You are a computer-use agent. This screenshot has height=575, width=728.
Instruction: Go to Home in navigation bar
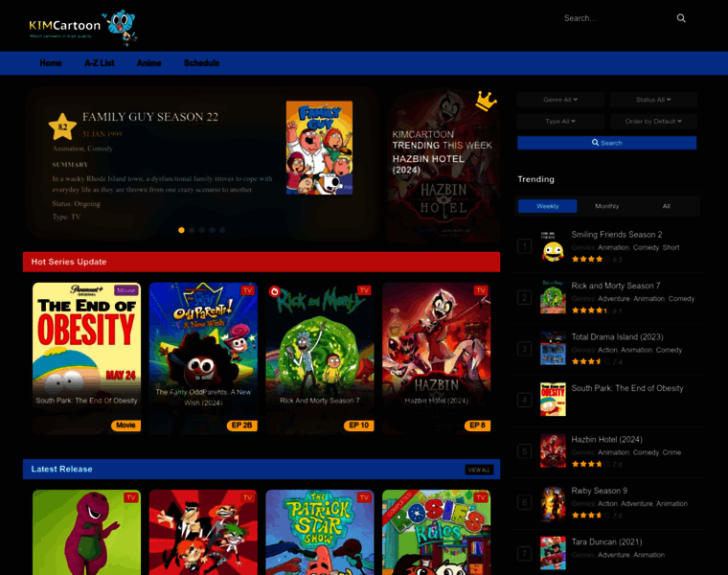(x=51, y=63)
